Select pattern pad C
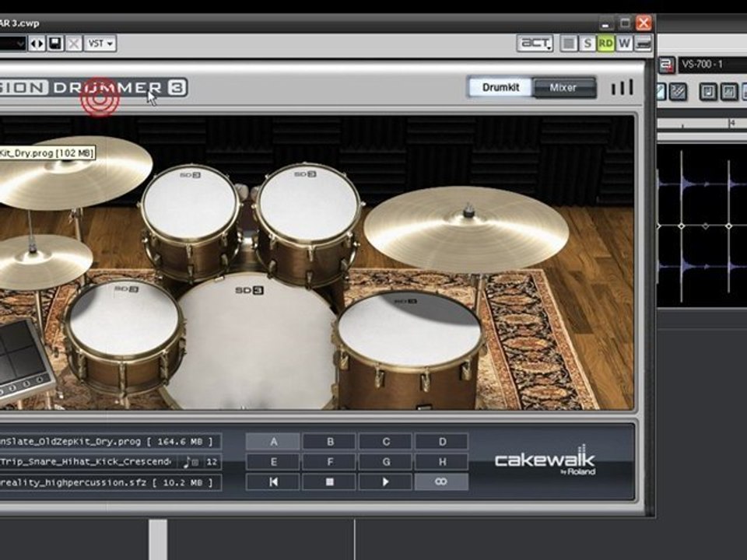Viewport: 747px width, 560px height. 386,442
